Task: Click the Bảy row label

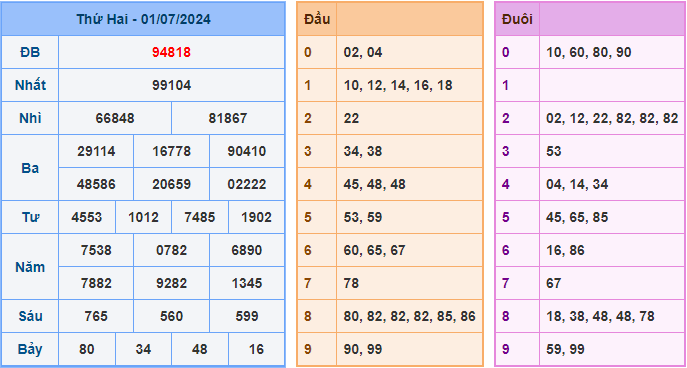Action: 30,349
